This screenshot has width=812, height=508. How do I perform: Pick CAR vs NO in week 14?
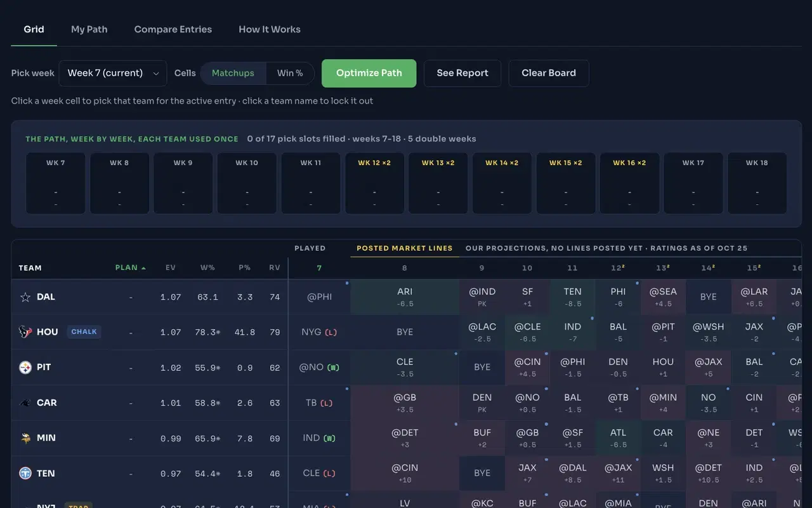point(709,403)
